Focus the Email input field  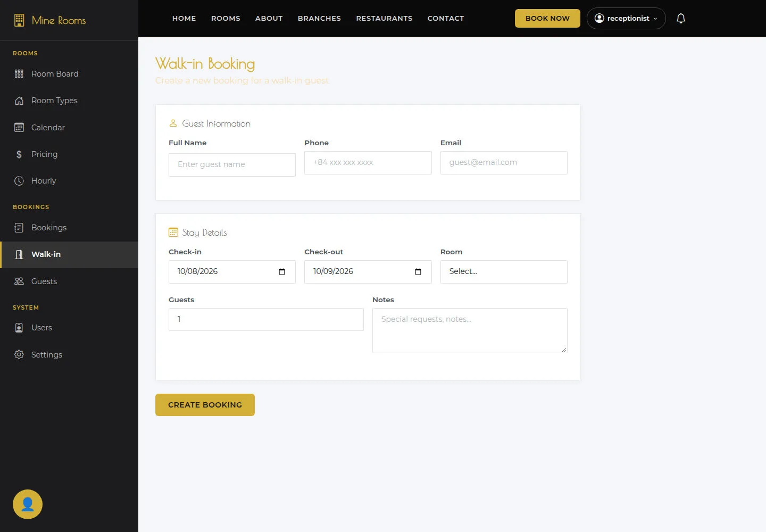pyautogui.click(x=504, y=163)
